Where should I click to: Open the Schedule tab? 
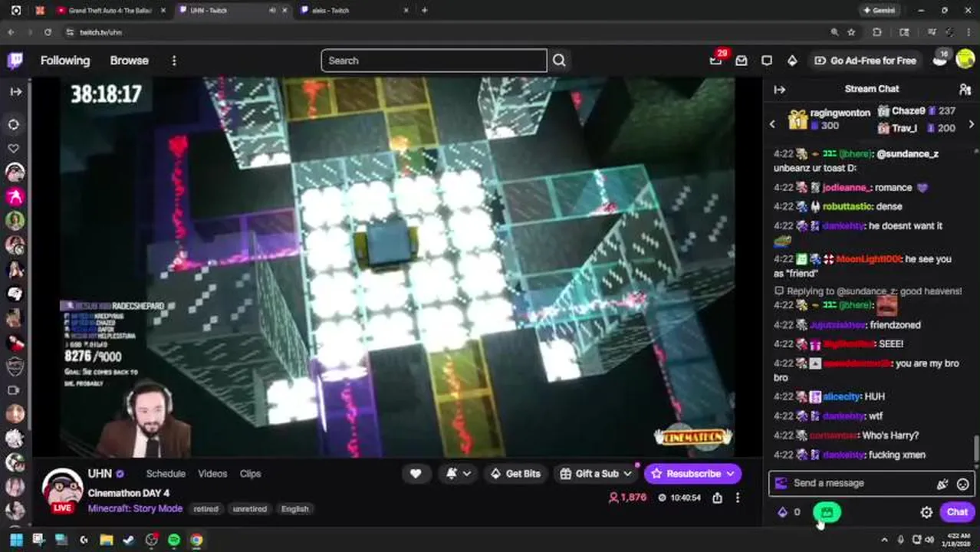pos(166,474)
